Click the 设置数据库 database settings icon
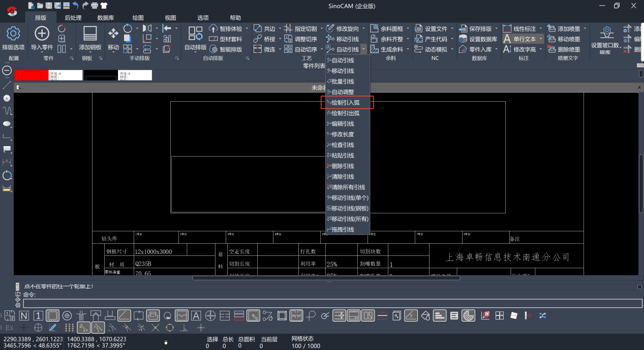Viewport: 644px width, 350px height. click(x=463, y=39)
